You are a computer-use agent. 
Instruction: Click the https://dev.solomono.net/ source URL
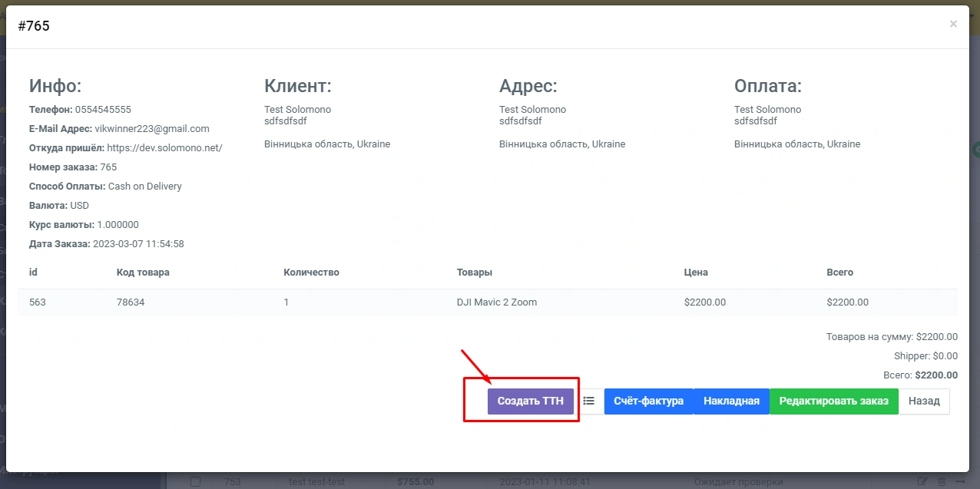tap(164, 148)
